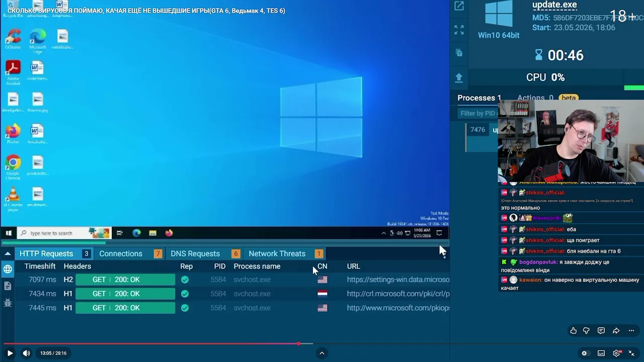Click the svchost.exe name in the 7097 ms row
644x362 pixels.
tap(252, 280)
